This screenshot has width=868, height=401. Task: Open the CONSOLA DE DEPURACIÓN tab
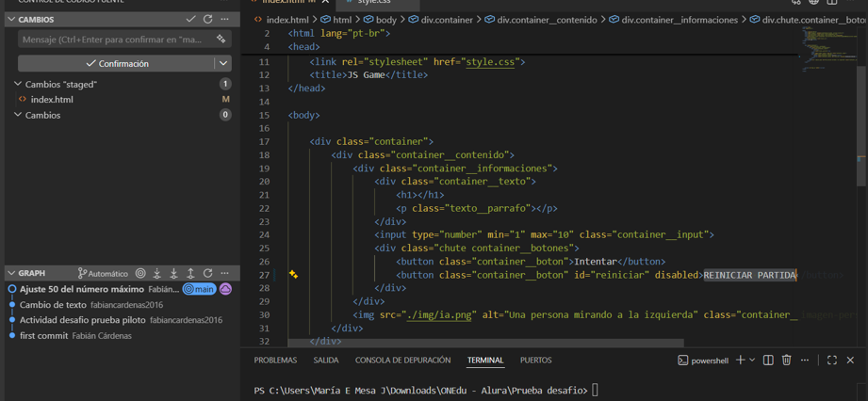(403, 361)
